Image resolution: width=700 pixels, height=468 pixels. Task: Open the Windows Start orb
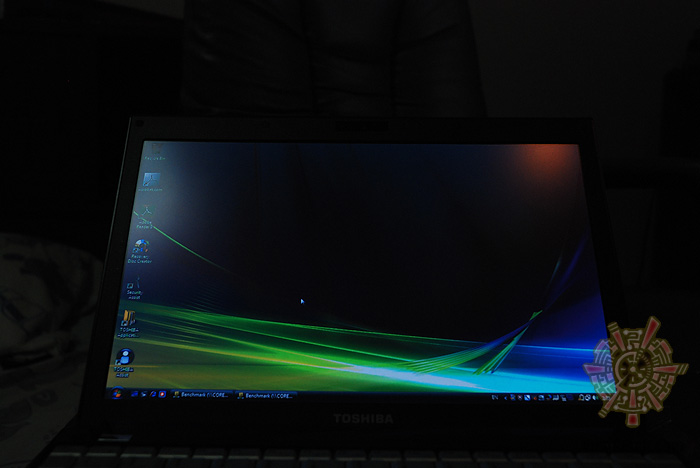[117, 394]
